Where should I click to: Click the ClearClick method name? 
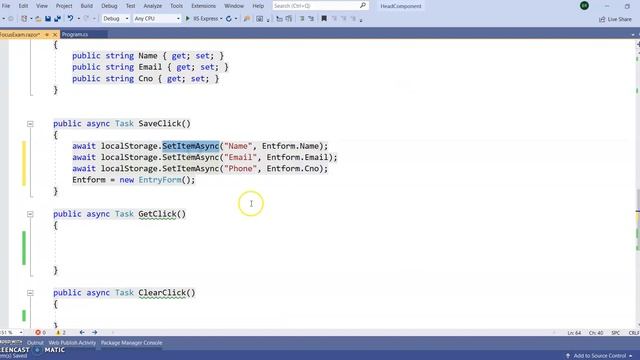pos(162,293)
